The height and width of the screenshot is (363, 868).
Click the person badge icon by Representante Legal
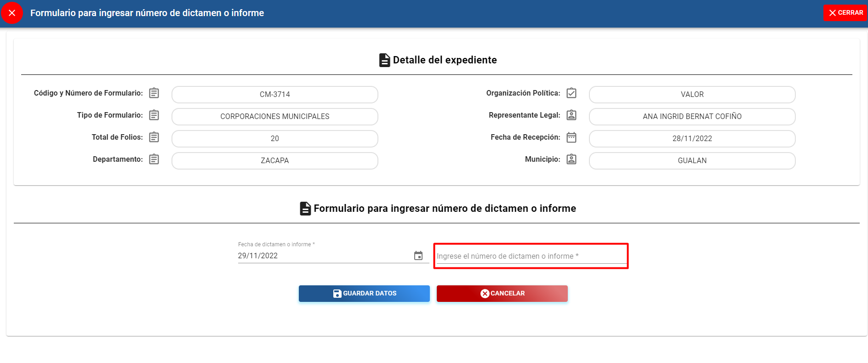click(x=571, y=115)
